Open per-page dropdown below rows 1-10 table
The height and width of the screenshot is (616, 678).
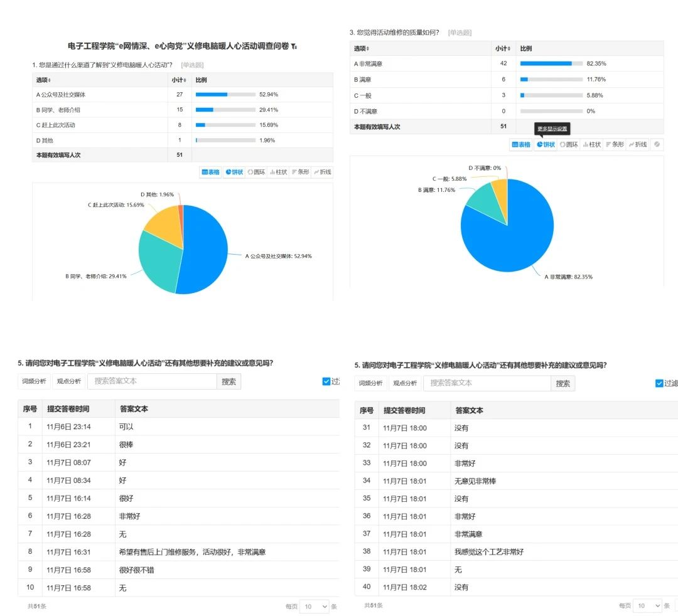click(x=315, y=606)
